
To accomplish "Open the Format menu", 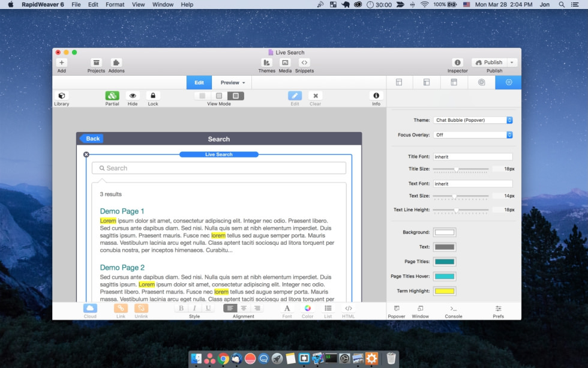I will pyautogui.click(x=115, y=4).
